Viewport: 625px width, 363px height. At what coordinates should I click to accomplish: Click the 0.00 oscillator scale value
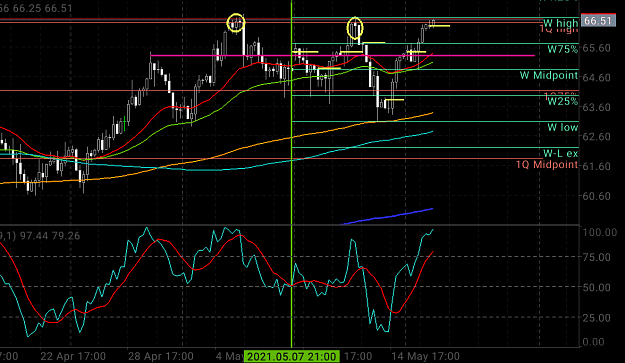594,342
